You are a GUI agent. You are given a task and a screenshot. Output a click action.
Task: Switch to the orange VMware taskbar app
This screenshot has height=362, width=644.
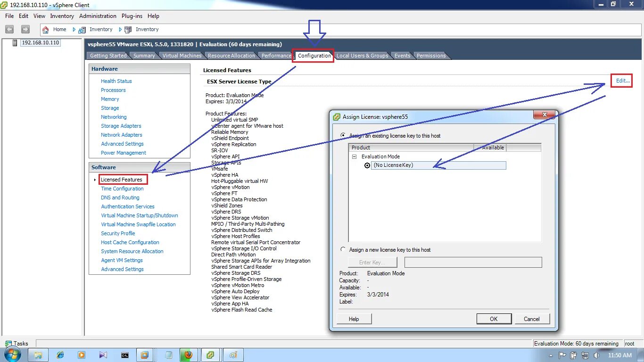click(x=145, y=355)
